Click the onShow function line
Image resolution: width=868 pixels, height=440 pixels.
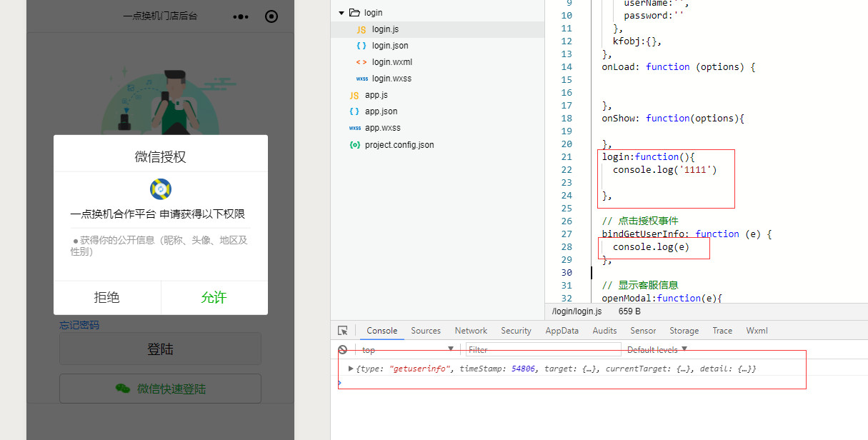(673, 118)
